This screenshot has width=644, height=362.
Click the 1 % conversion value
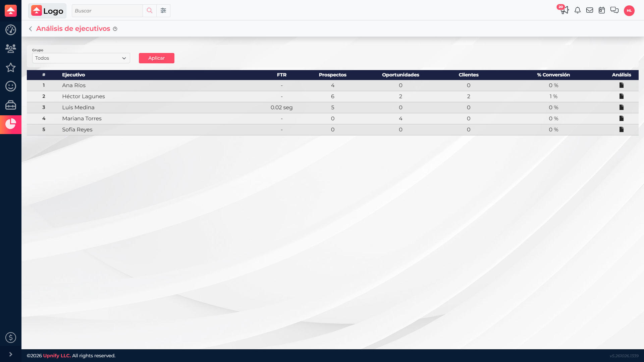553,97
